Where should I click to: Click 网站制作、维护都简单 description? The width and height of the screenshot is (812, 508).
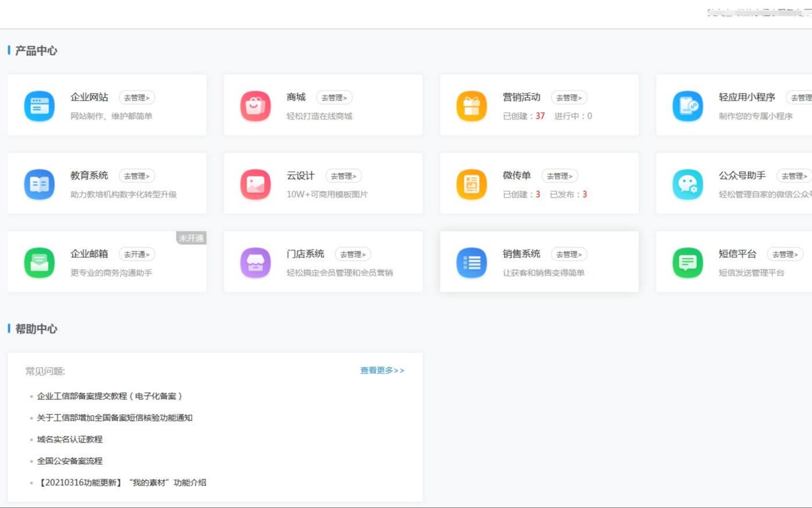click(x=112, y=116)
